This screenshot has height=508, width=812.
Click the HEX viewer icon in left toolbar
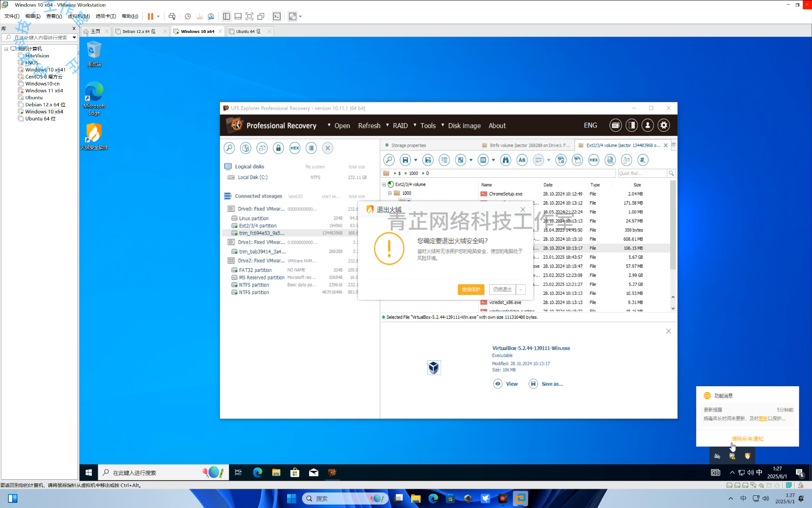(x=295, y=148)
